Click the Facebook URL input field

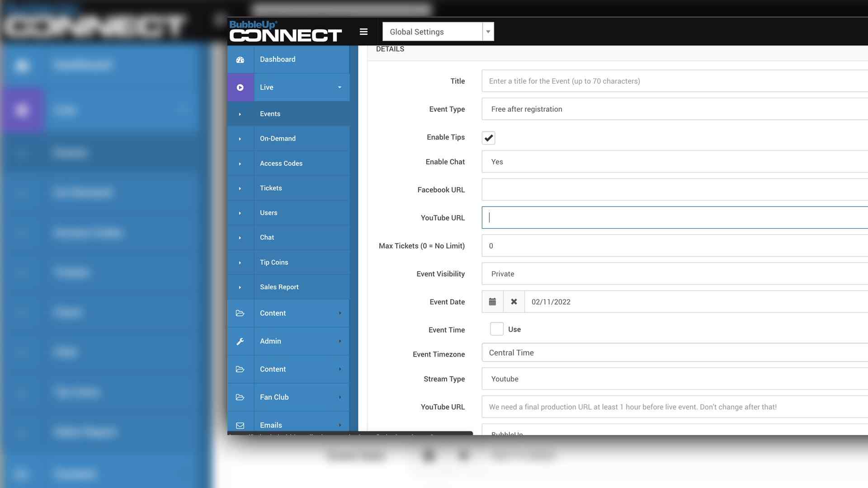point(675,190)
